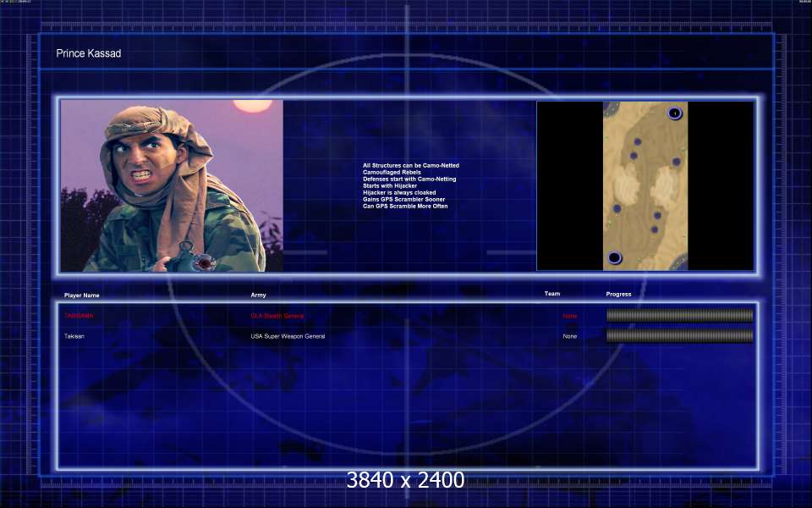Select player "Takisan" in the list
This screenshot has height=508, width=812.
click(x=74, y=336)
